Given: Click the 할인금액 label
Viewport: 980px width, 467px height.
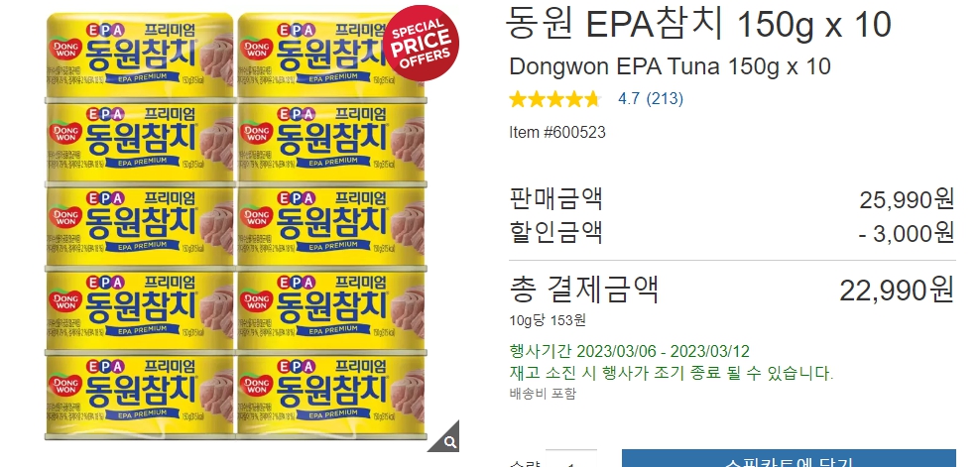Looking at the screenshot, I should [556, 232].
